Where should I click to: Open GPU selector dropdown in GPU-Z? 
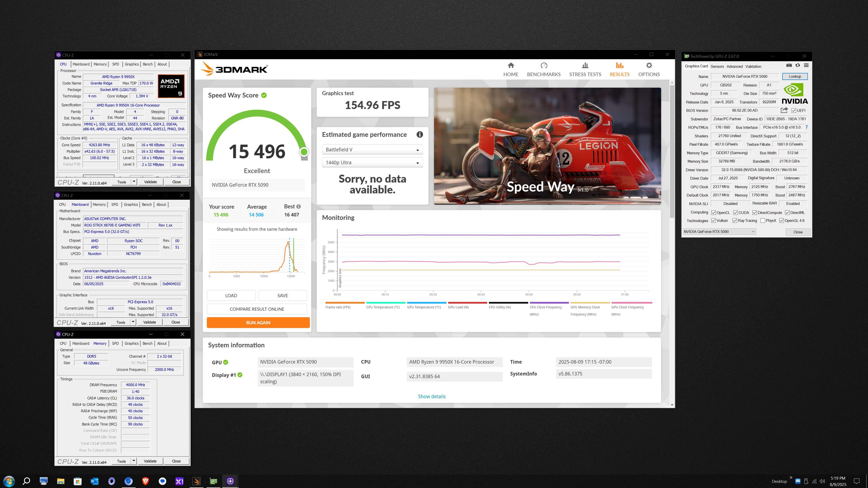(x=719, y=231)
